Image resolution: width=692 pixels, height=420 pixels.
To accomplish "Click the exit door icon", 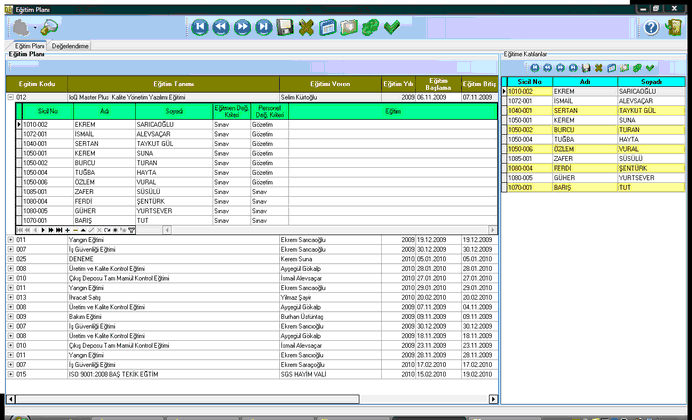I will pos(673,28).
